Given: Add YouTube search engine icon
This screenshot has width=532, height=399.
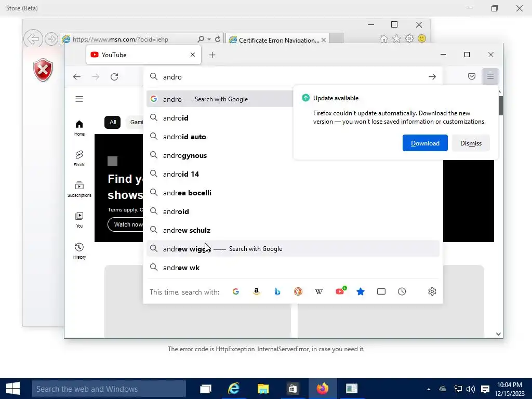Looking at the screenshot, I should (340, 291).
